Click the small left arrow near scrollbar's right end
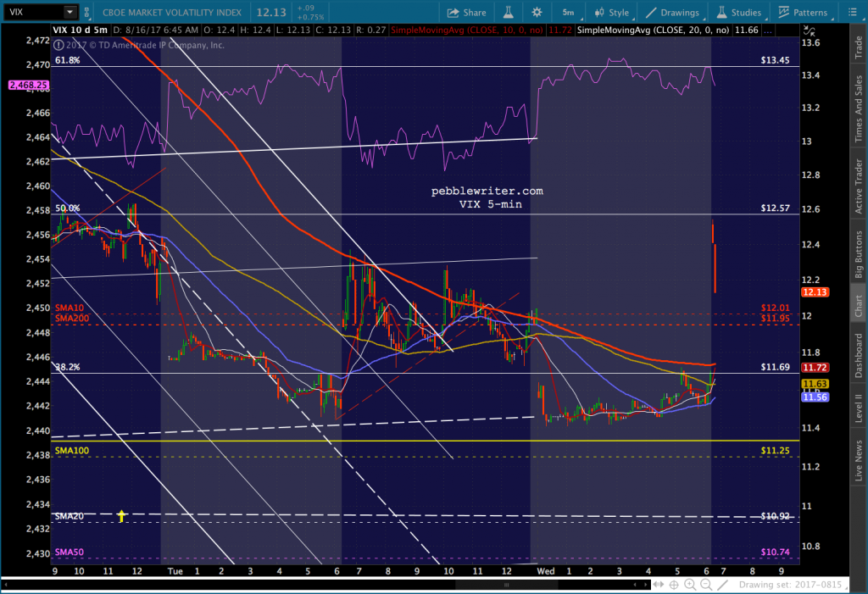 [636, 585]
